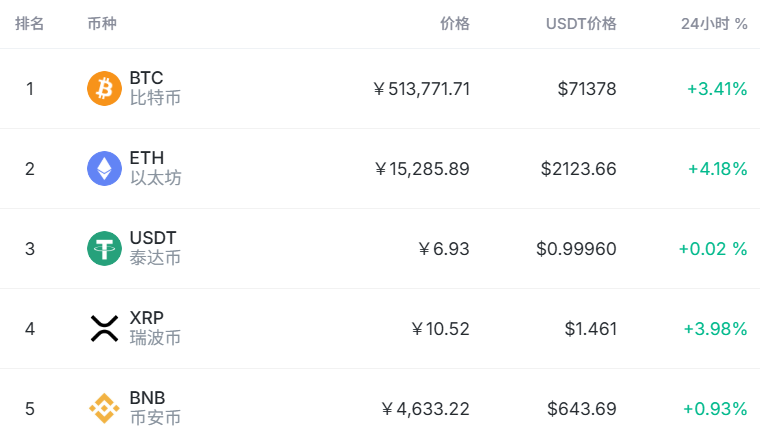The width and height of the screenshot is (760, 448).
Task: Open the BTC 比特币 coin link
Action: 155,88
